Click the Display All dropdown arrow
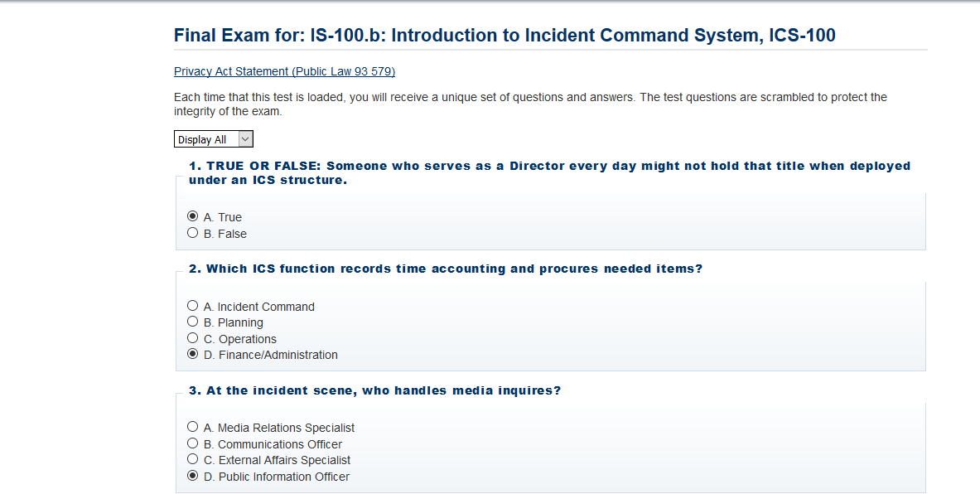The height and width of the screenshot is (494, 980). [246, 139]
